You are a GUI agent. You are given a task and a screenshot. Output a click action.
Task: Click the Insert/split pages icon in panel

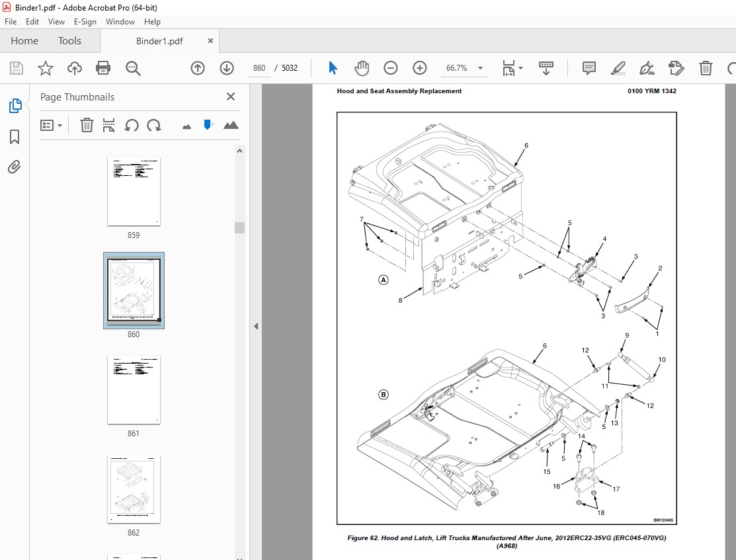(109, 126)
